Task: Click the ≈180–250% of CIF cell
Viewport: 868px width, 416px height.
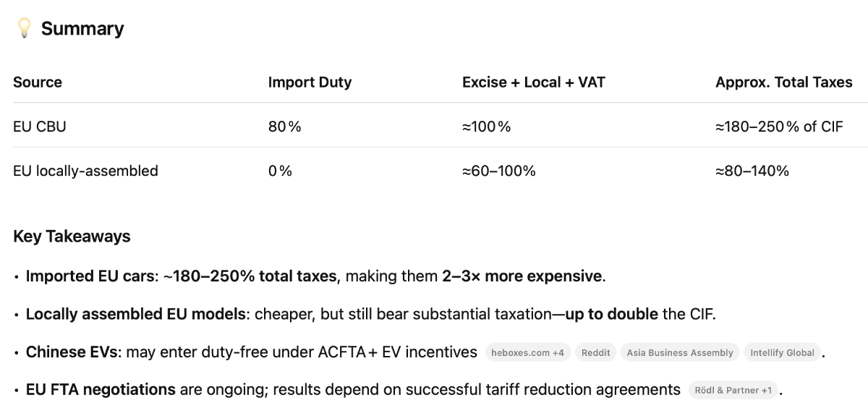Action: pos(779,127)
